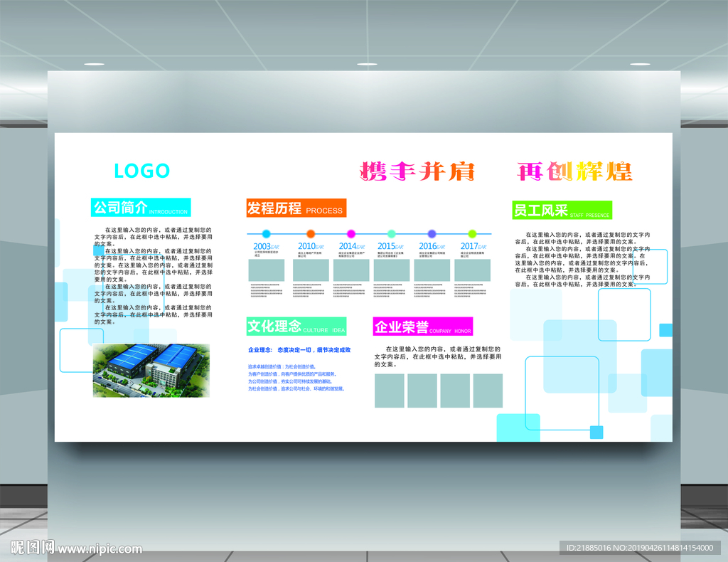Select the 文化理念 CULTURE IDEA header
The height and width of the screenshot is (562, 728).
coord(296,326)
